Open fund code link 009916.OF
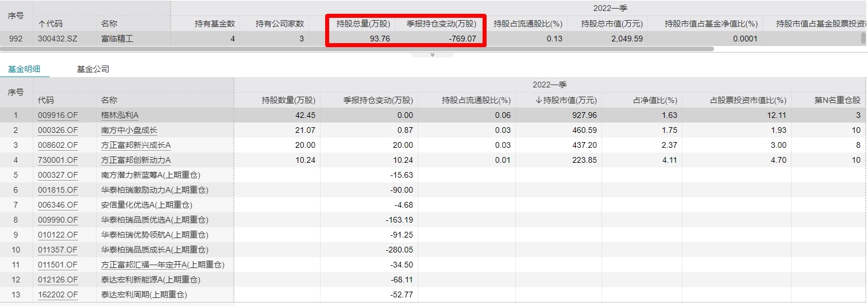Image resolution: width=868 pixels, height=306 pixels. tap(57, 115)
